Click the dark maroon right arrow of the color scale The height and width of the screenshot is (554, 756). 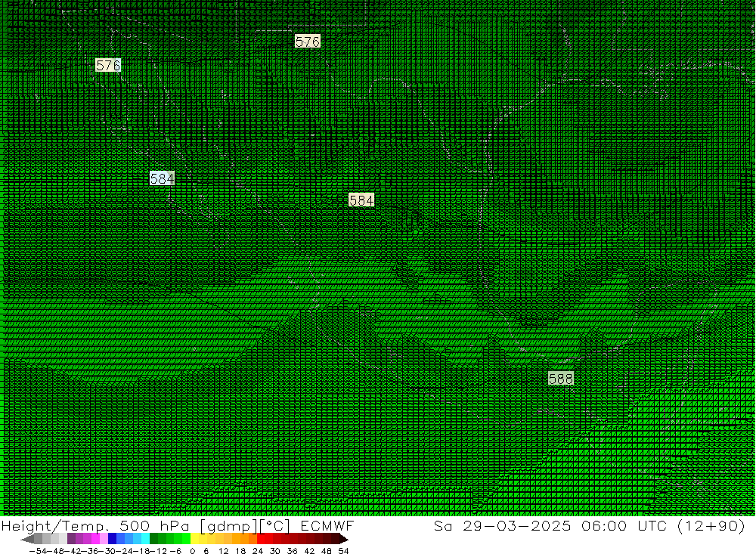[344, 539]
